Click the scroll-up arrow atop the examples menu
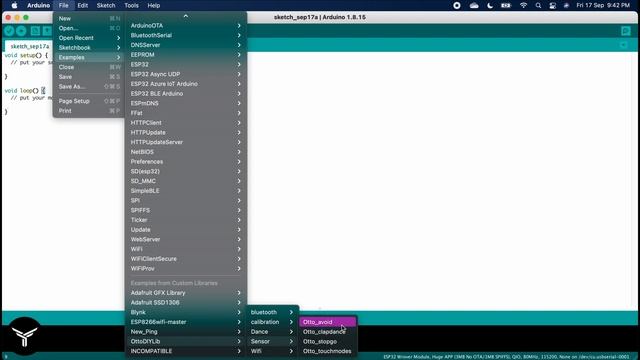The height and width of the screenshot is (360, 640). click(186, 16)
